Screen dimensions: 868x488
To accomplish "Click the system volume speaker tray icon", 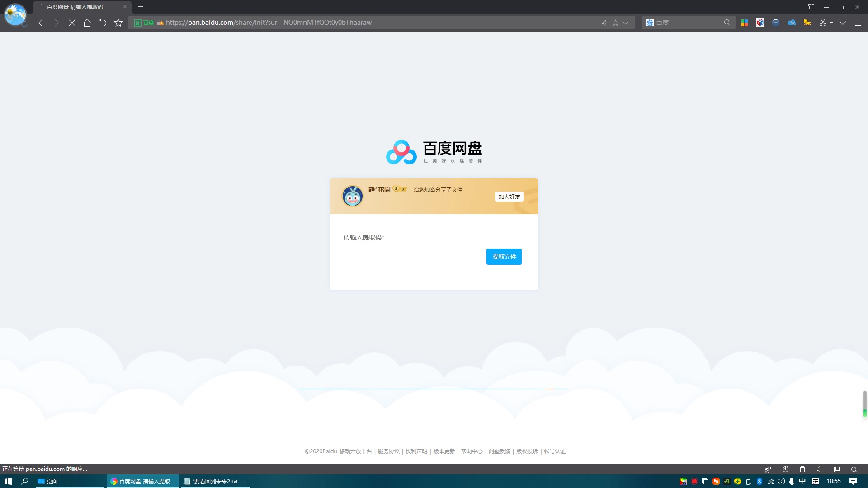I will tap(781, 481).
